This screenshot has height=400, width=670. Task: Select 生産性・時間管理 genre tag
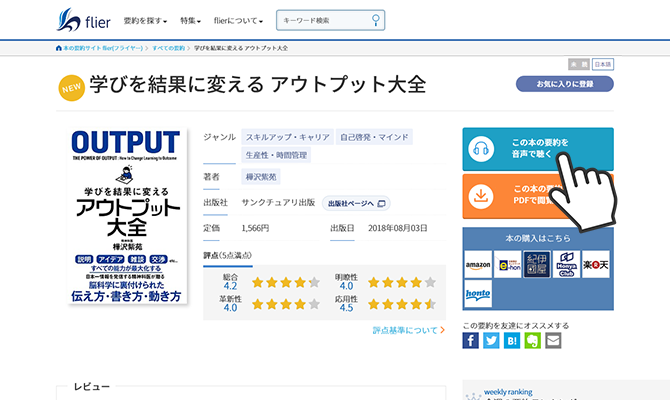pos(276,155)
